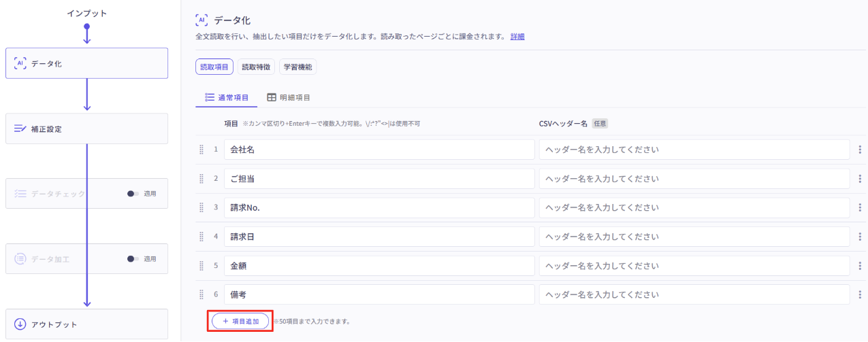Select the 学習機能 section button
868x342 pixels.
[x=298, y=67]
